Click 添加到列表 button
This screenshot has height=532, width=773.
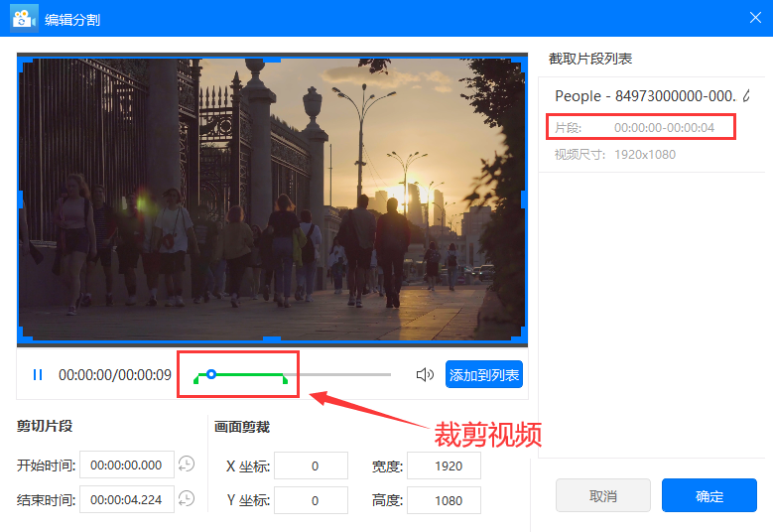[483, 375]
